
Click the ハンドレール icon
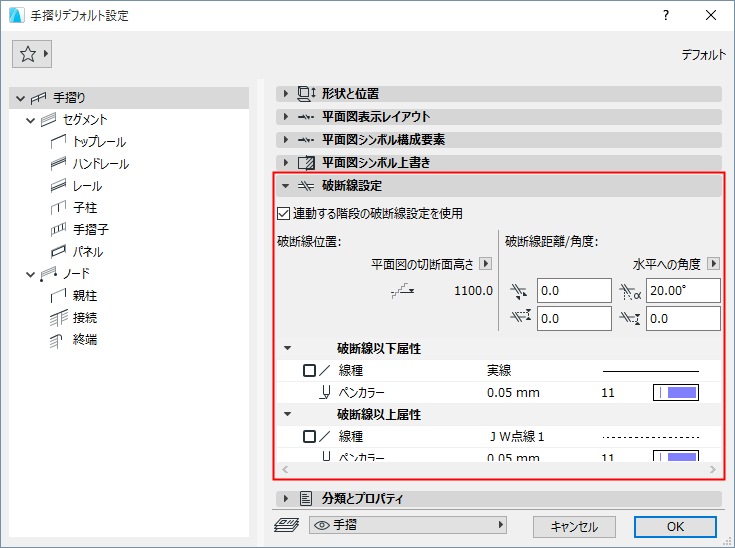tap(58, 163)
